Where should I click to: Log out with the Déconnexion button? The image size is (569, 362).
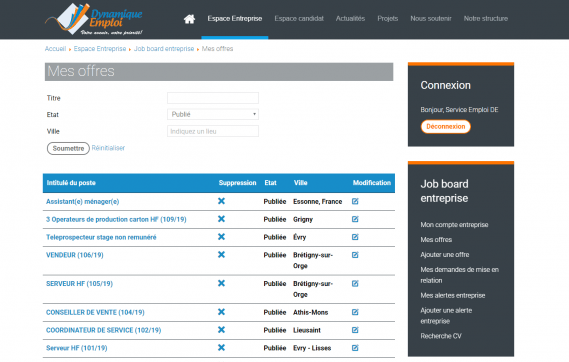(x=446, y=127)
